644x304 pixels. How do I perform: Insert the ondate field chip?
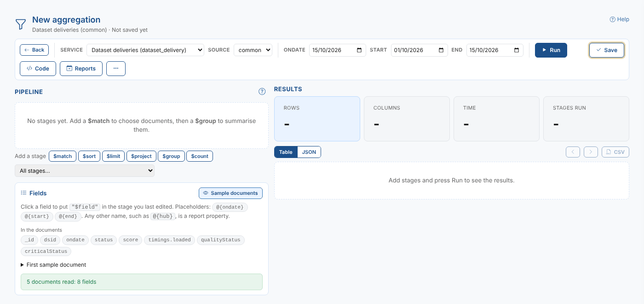75,240
